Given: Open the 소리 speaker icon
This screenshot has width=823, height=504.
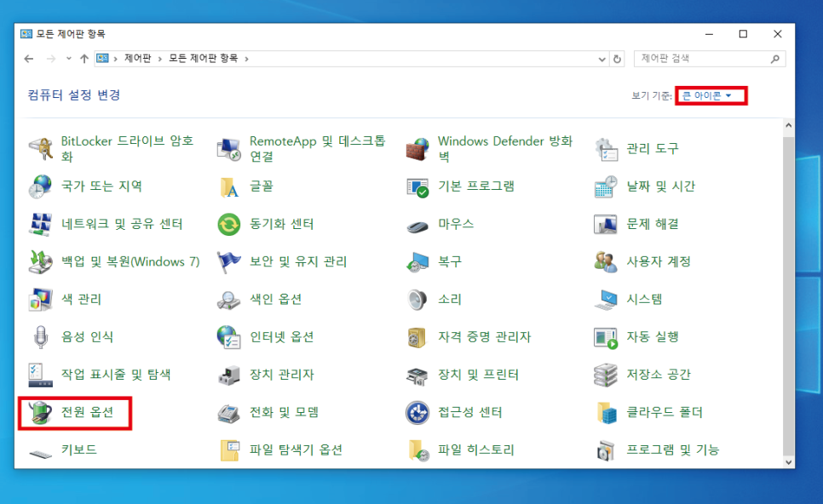Looking at the screenshot, I should coord(417,300).
